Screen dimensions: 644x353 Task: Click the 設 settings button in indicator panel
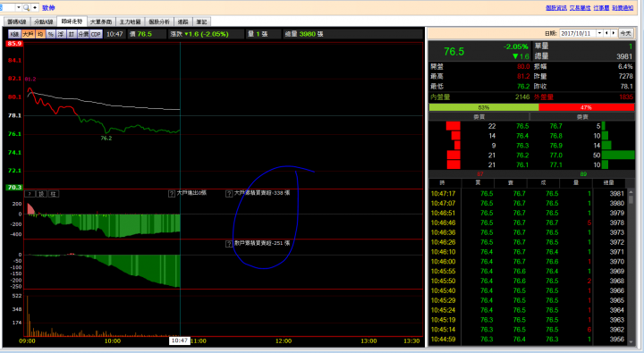pos(42,194)
